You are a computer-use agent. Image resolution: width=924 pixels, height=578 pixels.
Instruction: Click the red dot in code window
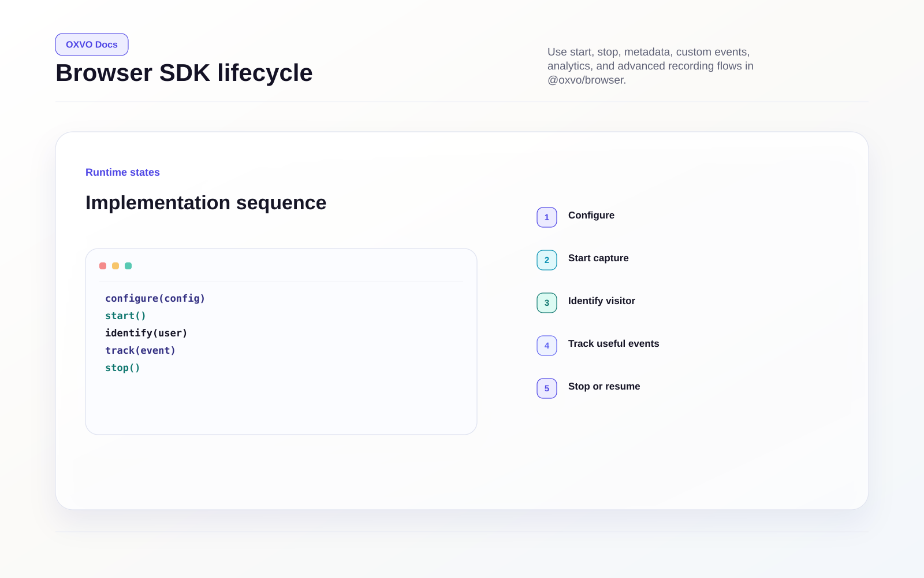tap(103, 266)
